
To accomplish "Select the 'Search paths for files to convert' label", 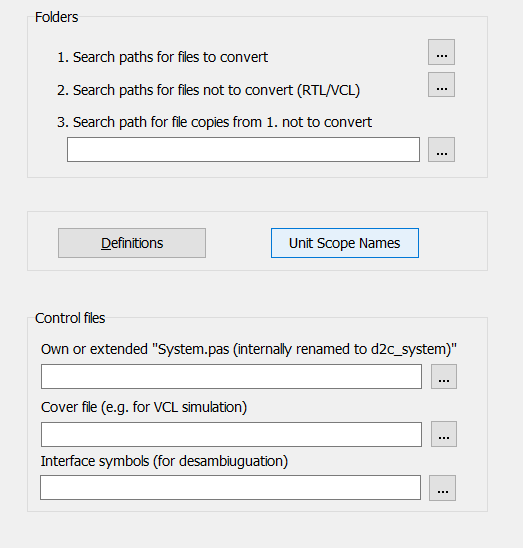I will tap(163, 57).
